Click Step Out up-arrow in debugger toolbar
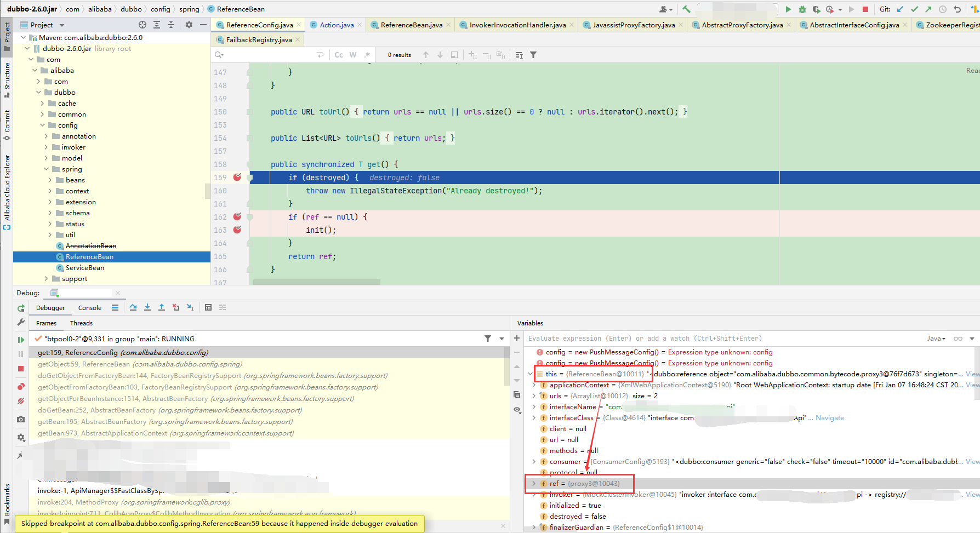The width and height of the screenshot is (980, 533). pos(162,308)
